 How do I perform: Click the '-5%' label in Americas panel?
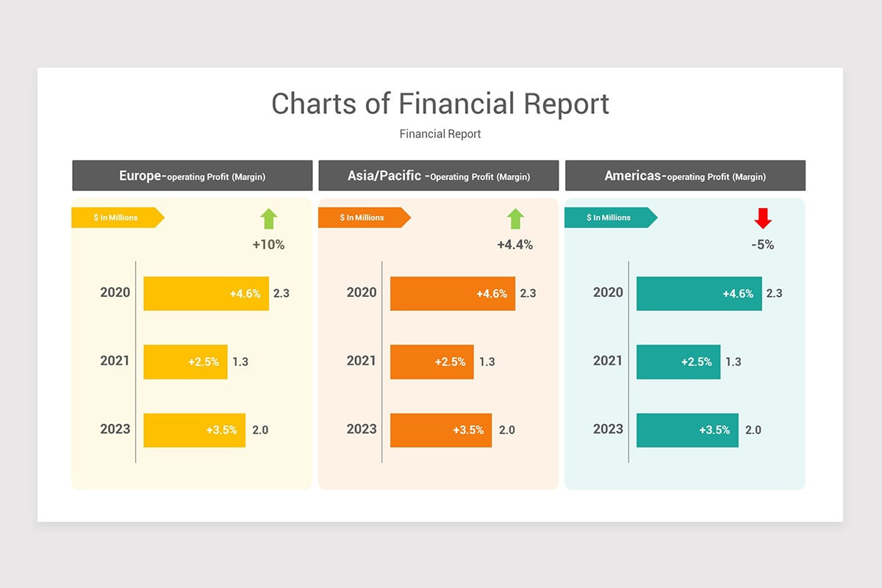pos(763,245)
